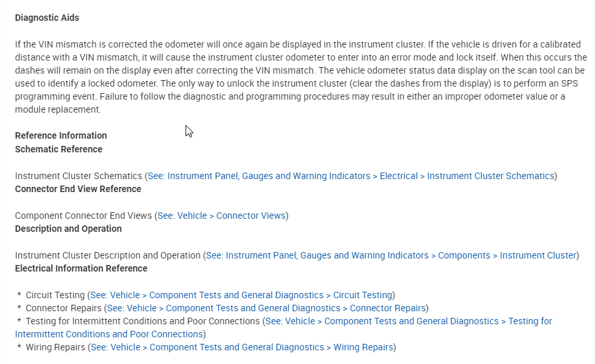Open the Testing for Intermittent Conditions link

(x=408, y=321)
